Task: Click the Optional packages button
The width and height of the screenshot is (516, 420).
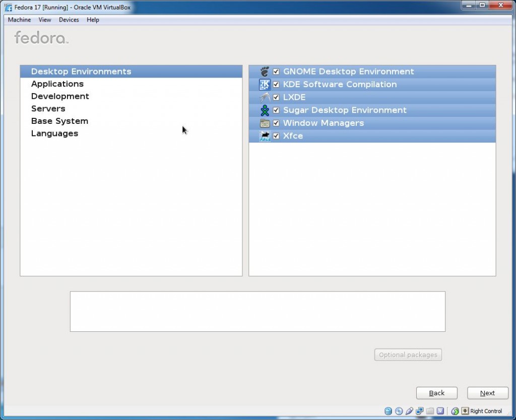Action: (408, 355)
